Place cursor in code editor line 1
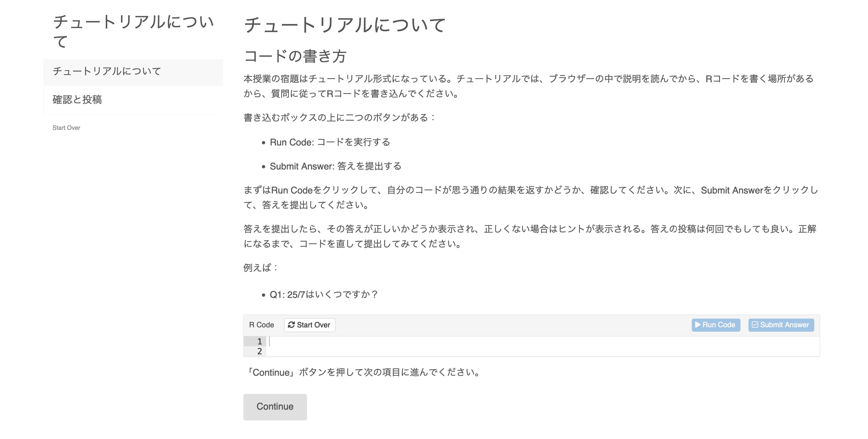 point(509,342)
